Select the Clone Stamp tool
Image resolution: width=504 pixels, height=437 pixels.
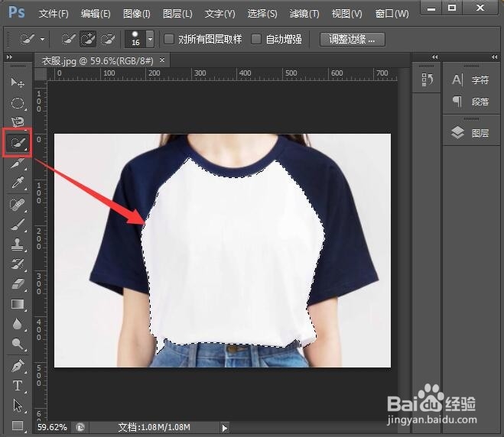pos(18,244)
